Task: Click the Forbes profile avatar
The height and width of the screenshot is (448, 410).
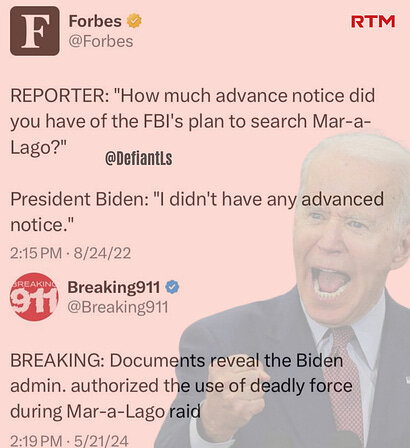Action: [x=35, y=31]
